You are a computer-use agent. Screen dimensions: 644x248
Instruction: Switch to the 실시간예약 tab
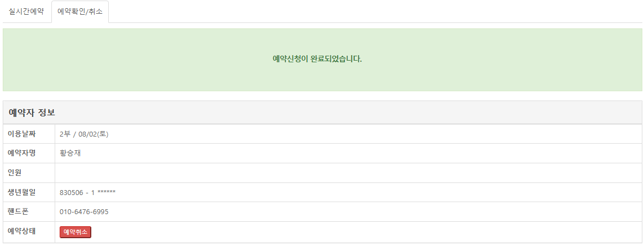(26, 11)
